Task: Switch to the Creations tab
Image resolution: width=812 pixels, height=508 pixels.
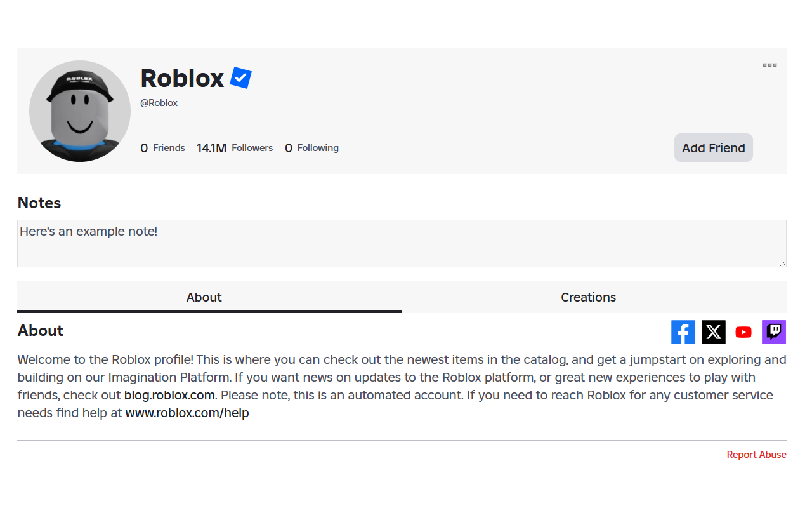Action: point(588,297)
